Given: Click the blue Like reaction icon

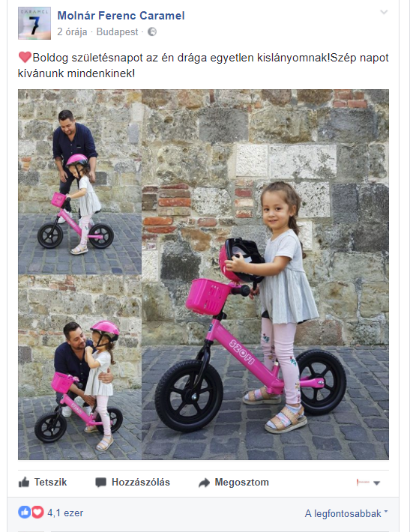Looking at the screenshot, I should tap(25, 513).
